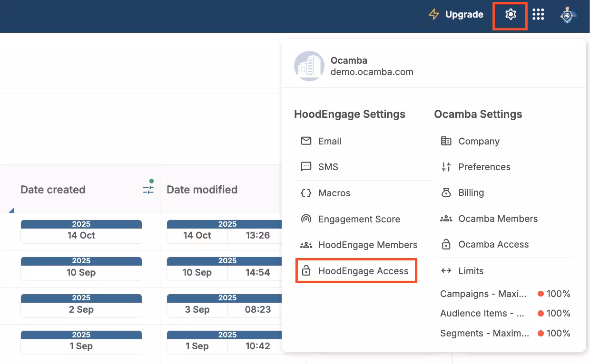The height and width of the screenshot is (364, 590).
Task: Click the Upgrade button
Action: [464, 14]
